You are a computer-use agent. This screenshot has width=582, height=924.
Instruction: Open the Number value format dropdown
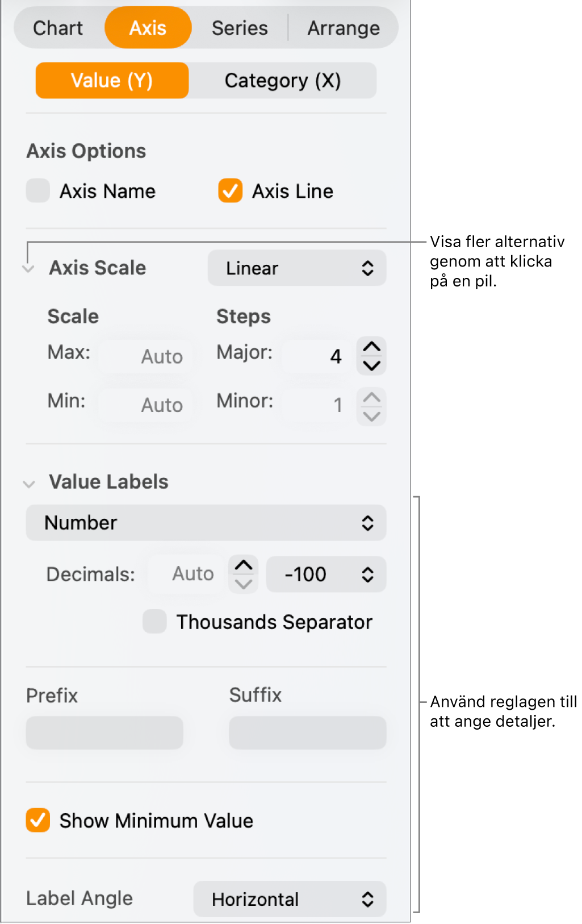[x=206, y=523]
